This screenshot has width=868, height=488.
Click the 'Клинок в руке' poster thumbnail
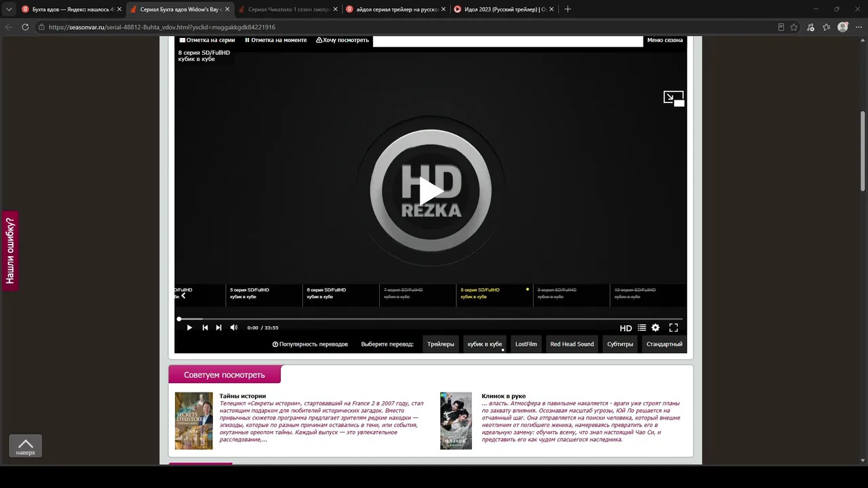click(456, 421)
